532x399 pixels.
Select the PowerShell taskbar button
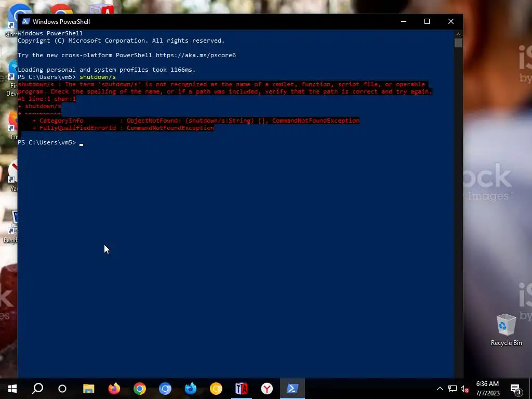coord(292,389)
